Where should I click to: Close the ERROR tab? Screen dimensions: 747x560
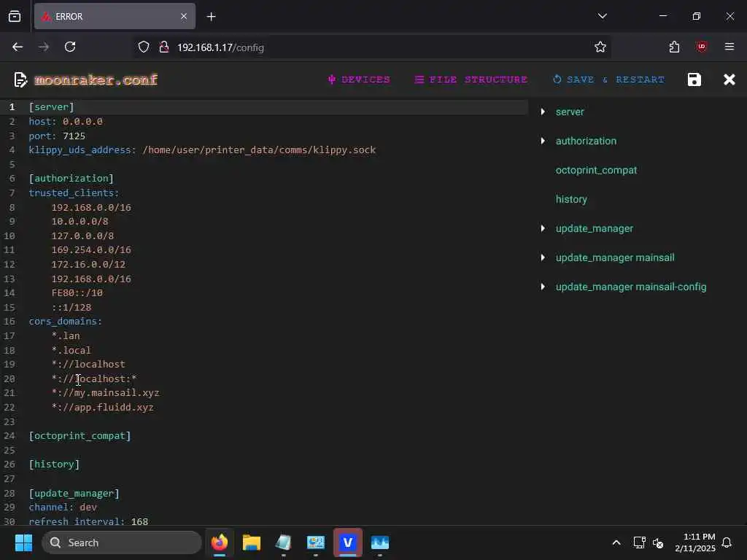tap(184, 16)
